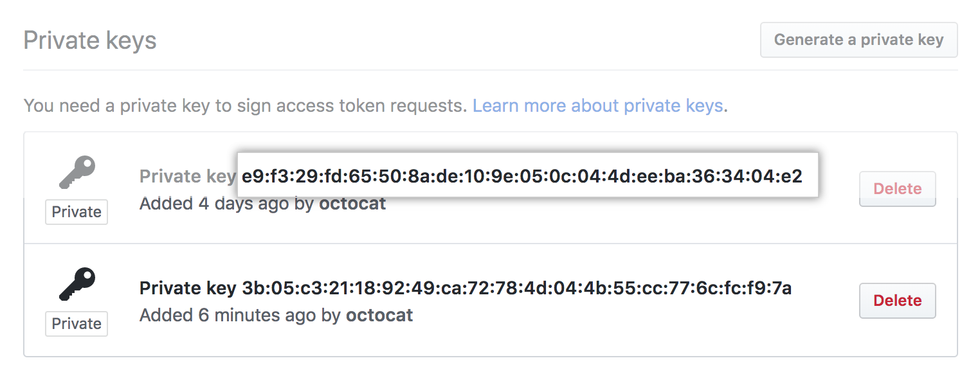The image size is (980, 383).
Task: Click the Generate a private key button
Action: point(858,39)
